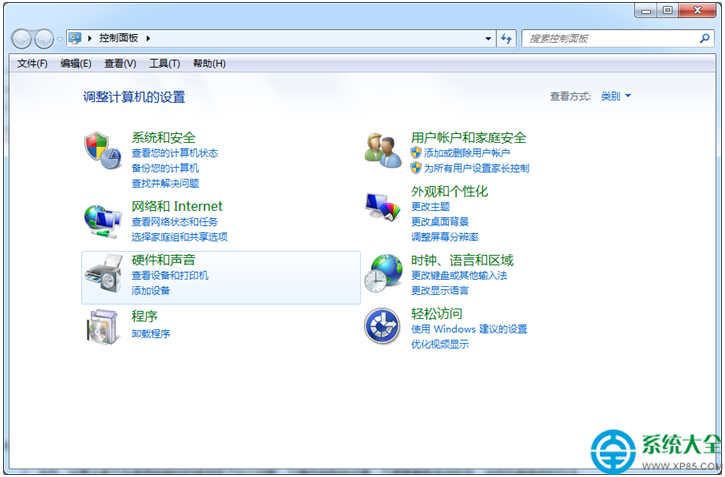Click the 时钟、语言和区域 heading link

point(462,260)
